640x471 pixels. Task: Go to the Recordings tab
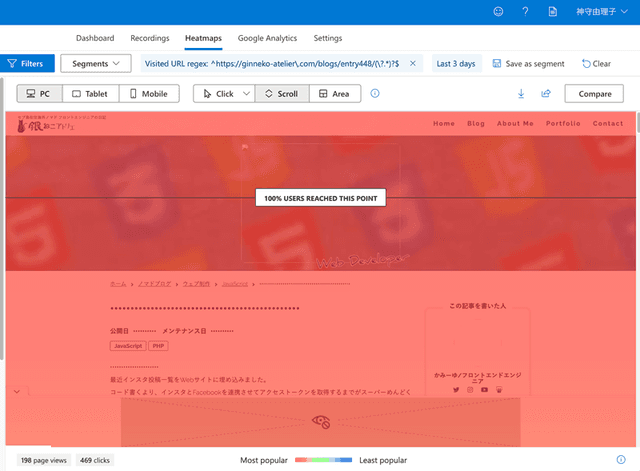(x=149, y=38)
